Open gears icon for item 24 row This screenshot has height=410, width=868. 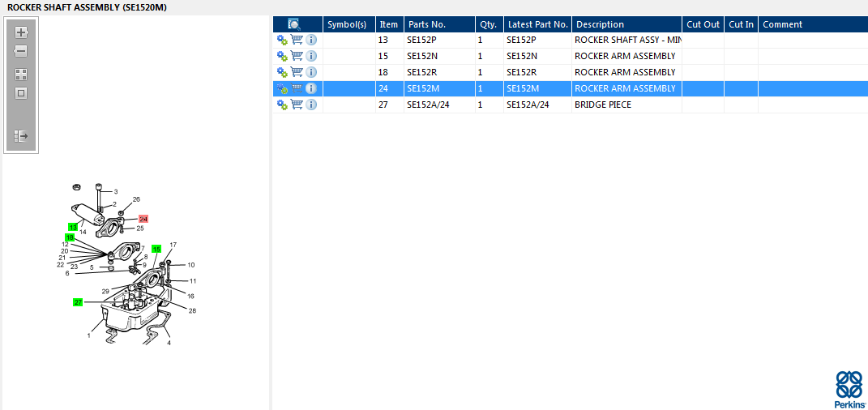[x=282, y=88]
